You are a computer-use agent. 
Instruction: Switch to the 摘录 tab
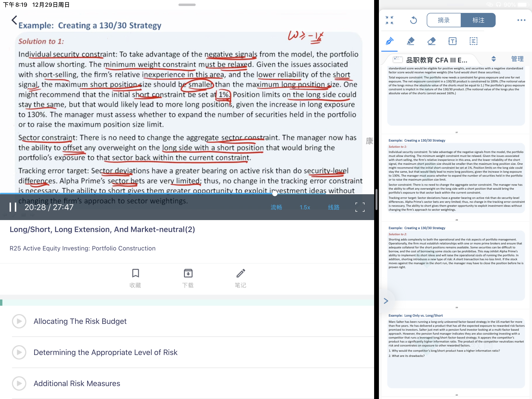click(444, 20)
